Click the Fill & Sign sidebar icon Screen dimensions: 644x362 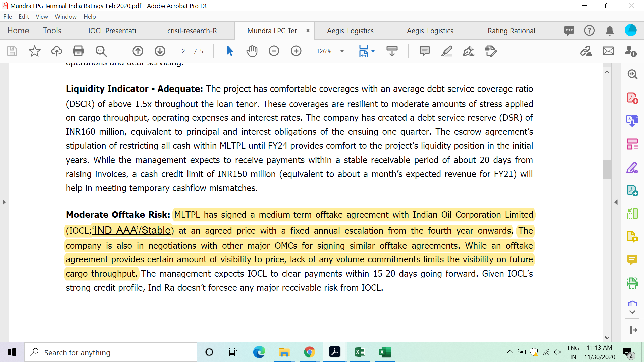pos(632,167)
